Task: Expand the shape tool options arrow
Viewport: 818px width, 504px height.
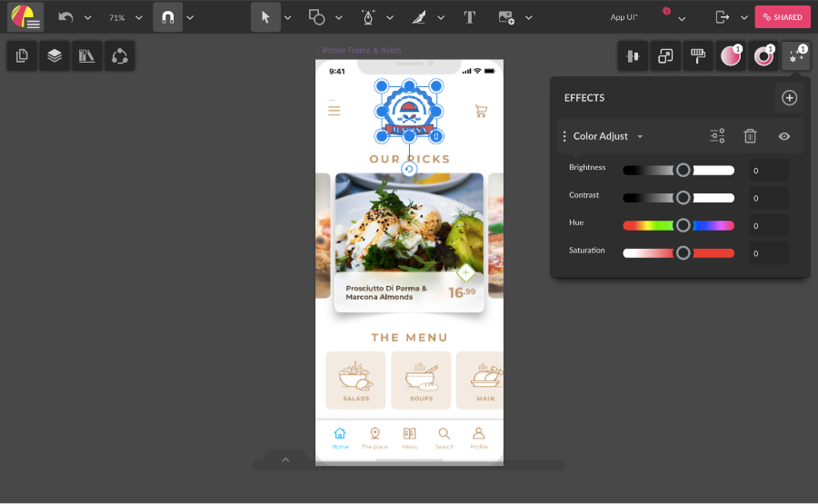Action: coord(339,17)
